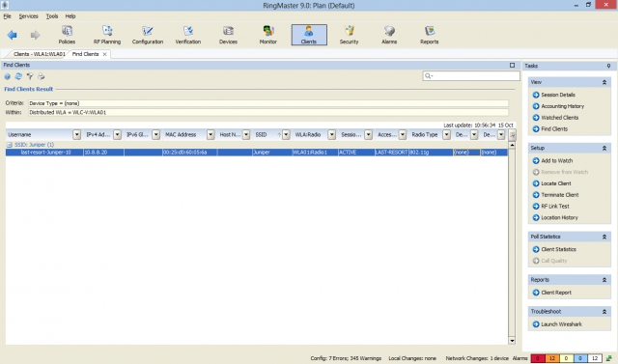Open the Tools menu

(51, 16)
